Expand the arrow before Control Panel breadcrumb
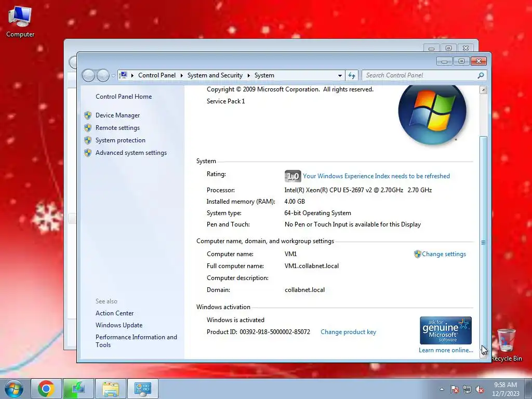532x399 pixels. pos(132,75)
